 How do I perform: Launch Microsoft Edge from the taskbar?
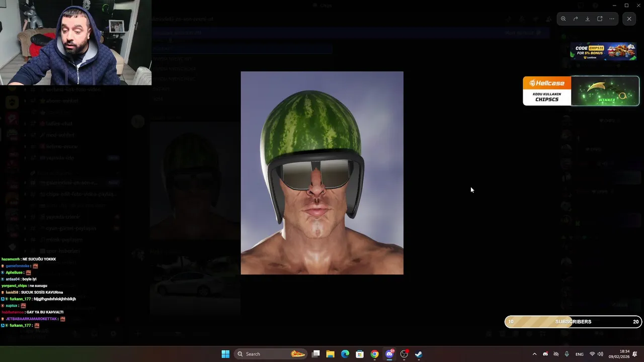(345, 354)
